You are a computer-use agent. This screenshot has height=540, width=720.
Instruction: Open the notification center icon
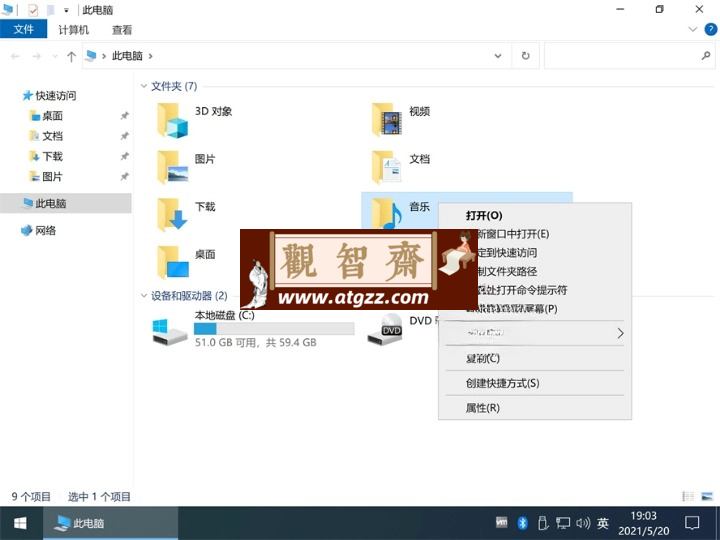point(692,523)
